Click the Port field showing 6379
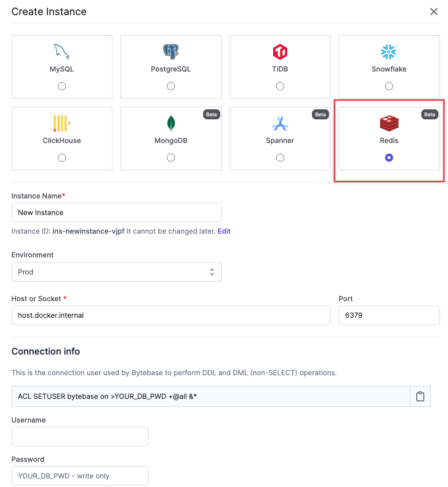 click(x=389, y=315)
